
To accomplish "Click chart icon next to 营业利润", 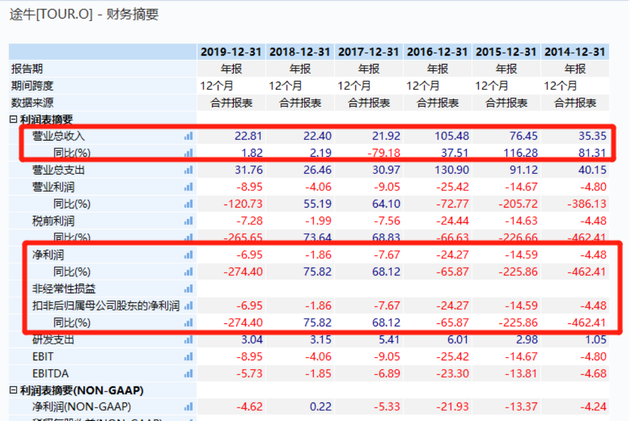I will tap(188, 187).
